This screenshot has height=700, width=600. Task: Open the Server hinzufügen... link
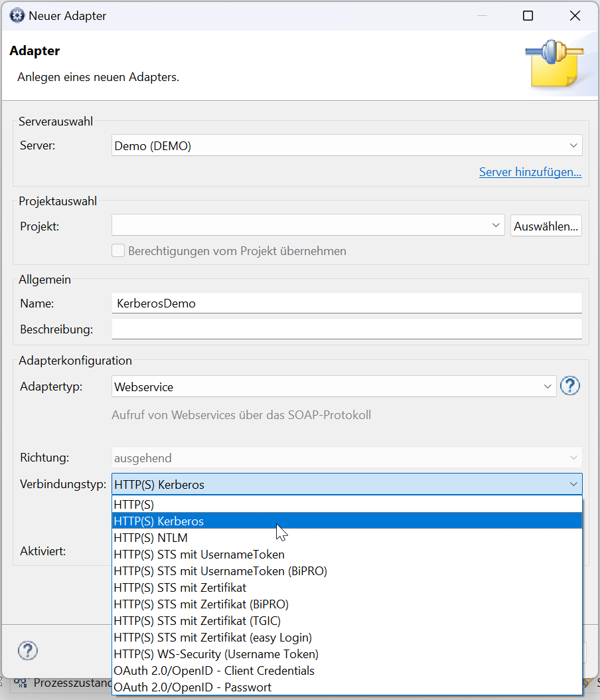pos(530,172)
